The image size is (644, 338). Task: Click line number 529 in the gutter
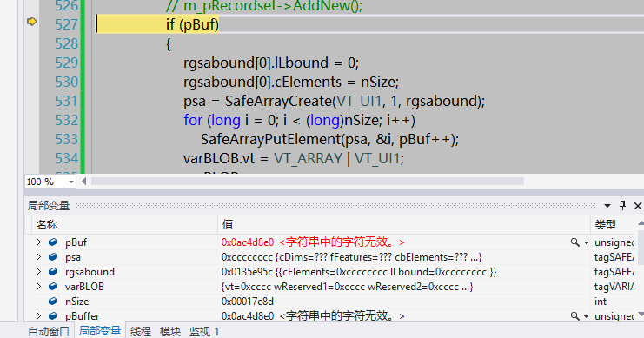point(66,63)
